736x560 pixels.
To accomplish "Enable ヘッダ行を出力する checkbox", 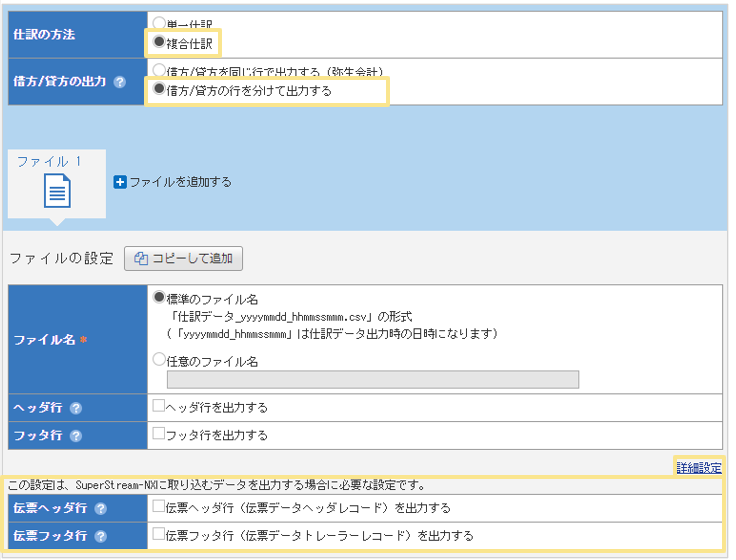I will point(158,408).
